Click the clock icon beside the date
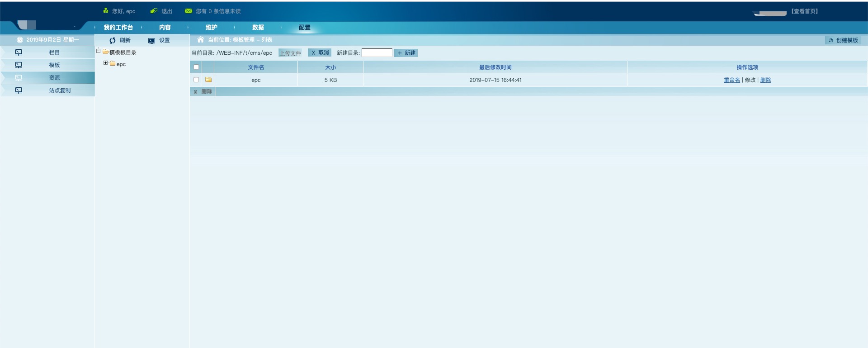Image resolution: width=868 pixels, height=348 pixels. tap(20, 40)
